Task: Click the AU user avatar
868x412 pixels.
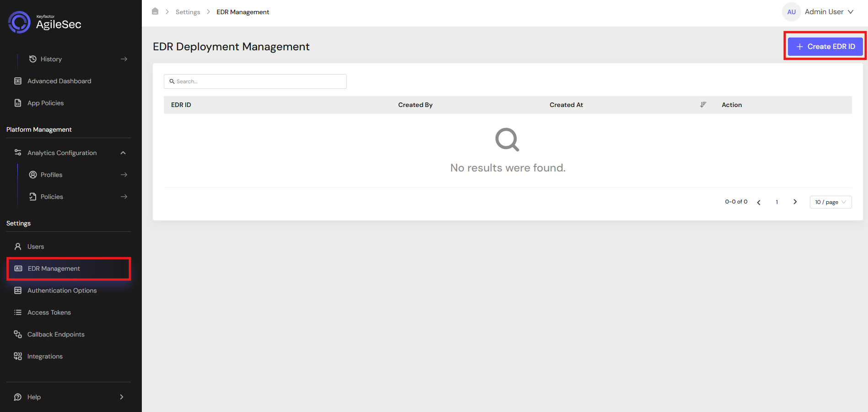Action: click(x=792, y=12)
